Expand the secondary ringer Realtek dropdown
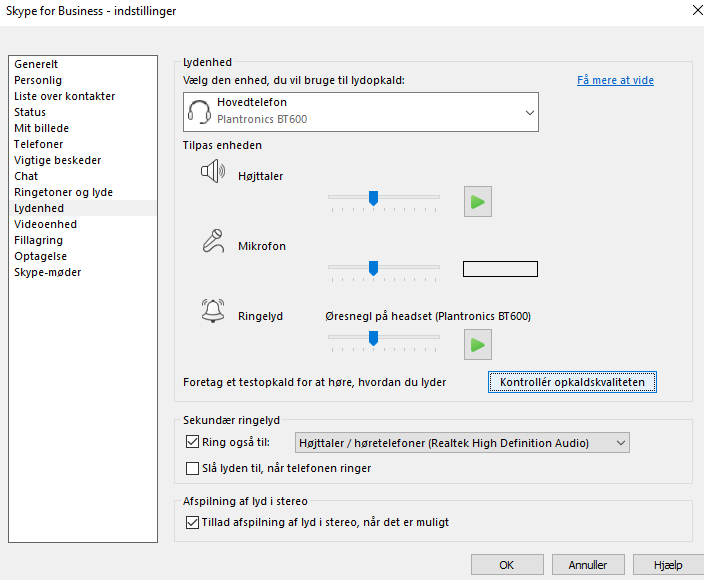704x580 pixels. [462, 443]
